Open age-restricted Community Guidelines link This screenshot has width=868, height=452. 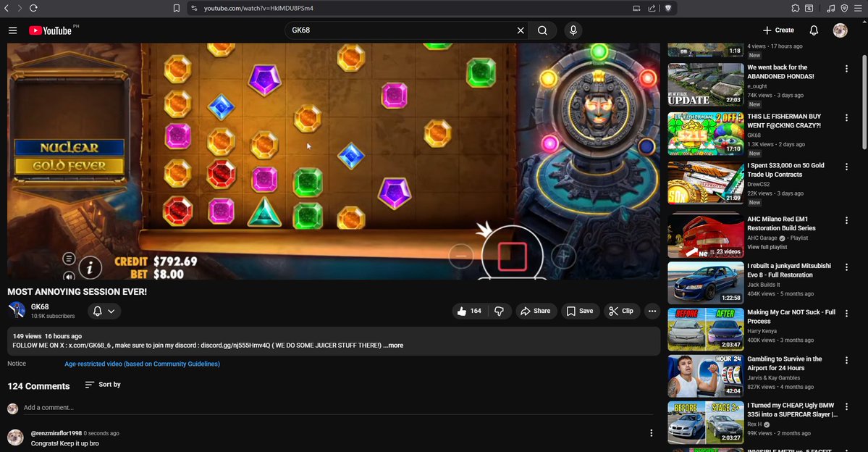[143, 364]
